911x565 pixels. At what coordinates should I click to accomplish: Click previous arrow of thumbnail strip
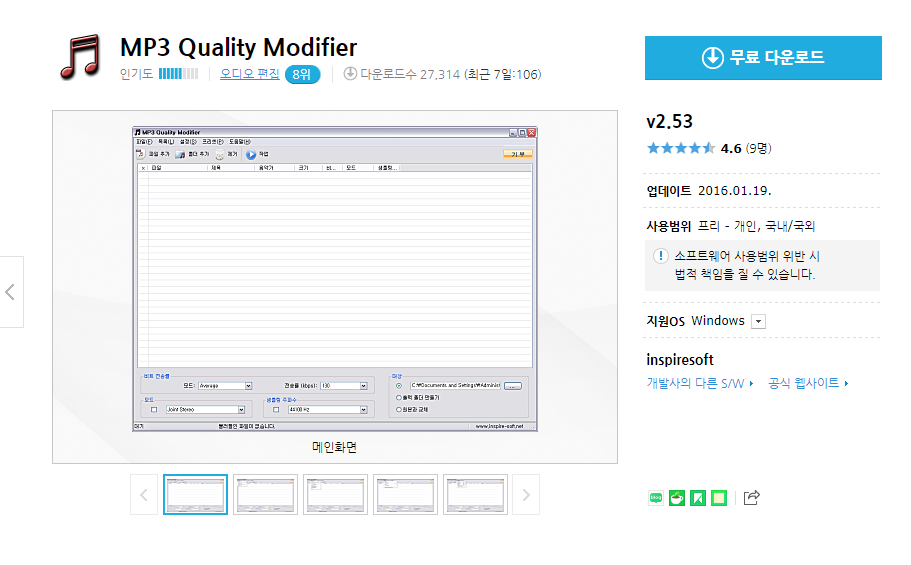click(144, 495)
